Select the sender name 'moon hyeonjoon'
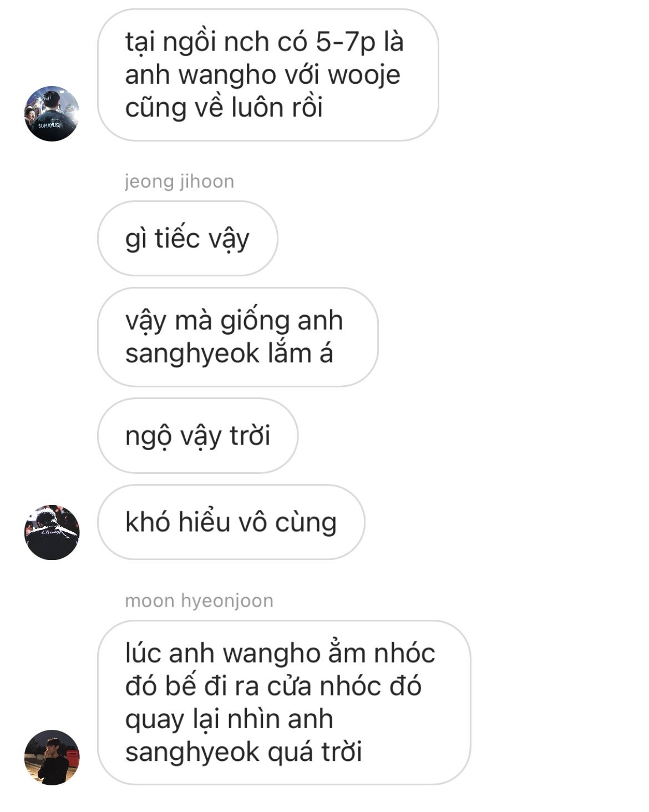This screenshot has width=649, height=812. (199, 601)
